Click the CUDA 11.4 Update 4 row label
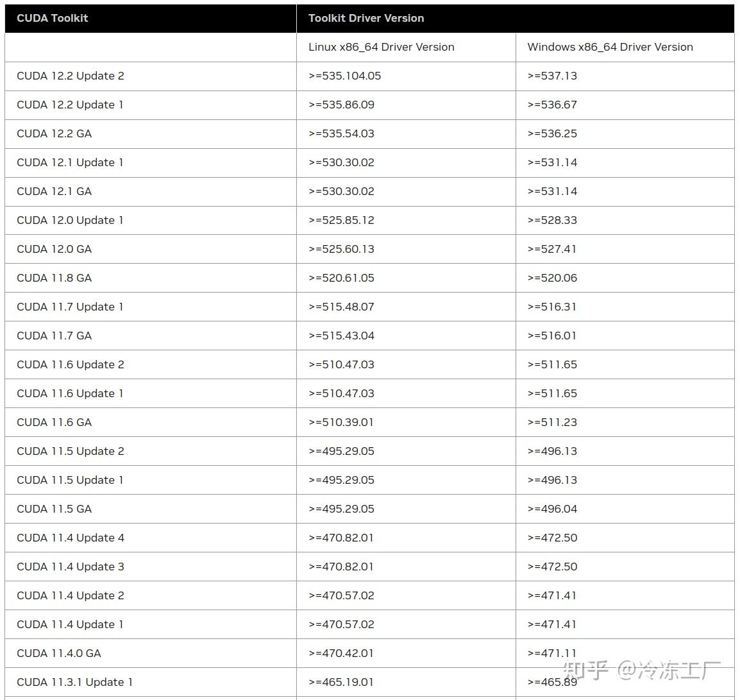This screenshot has height=700, width=740. (71, 538)
